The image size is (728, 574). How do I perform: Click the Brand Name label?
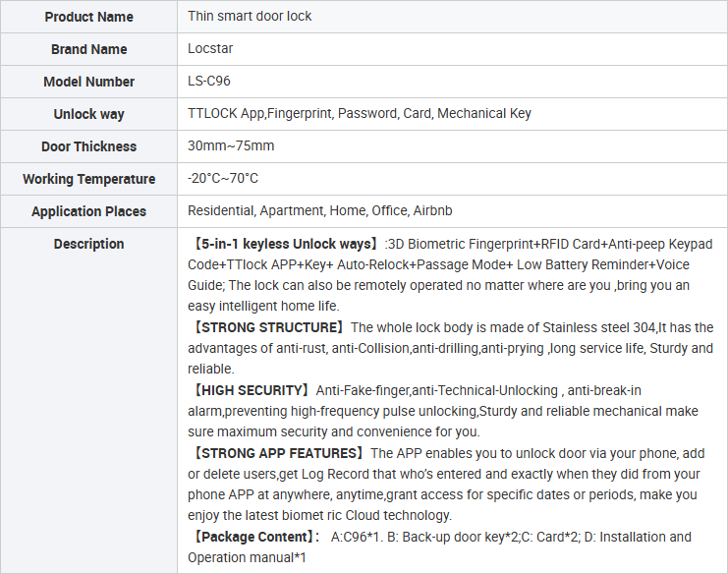88,49
